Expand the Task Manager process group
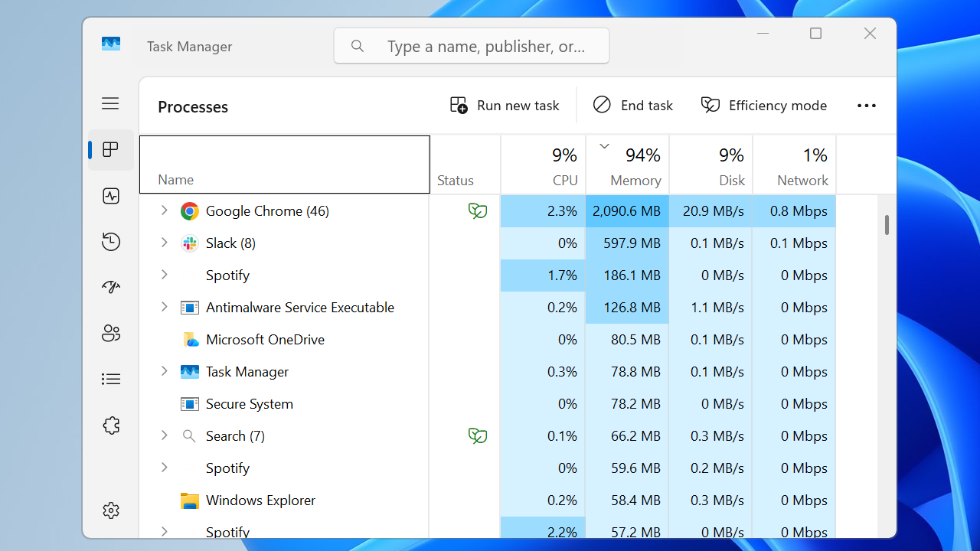The width and height of the screenshot is (980, 551). [x=164, y=371]
